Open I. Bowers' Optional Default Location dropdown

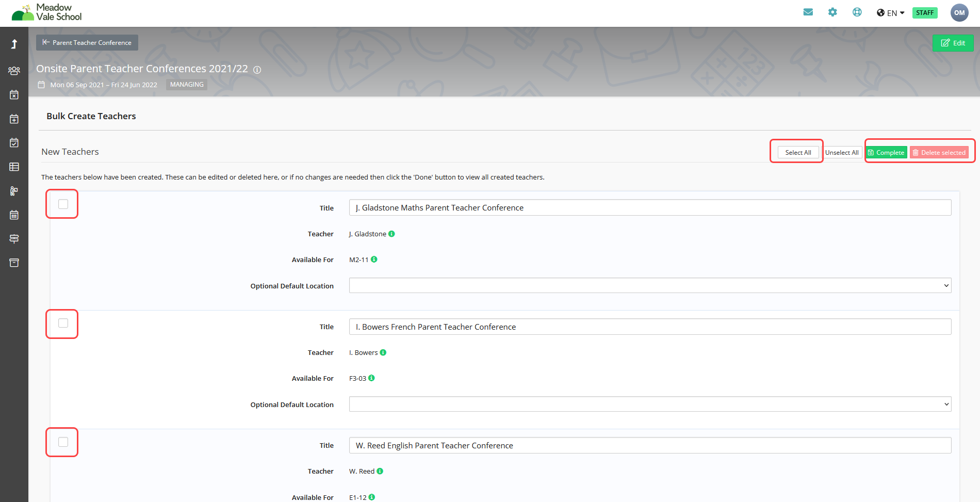[x=650, y=404]
